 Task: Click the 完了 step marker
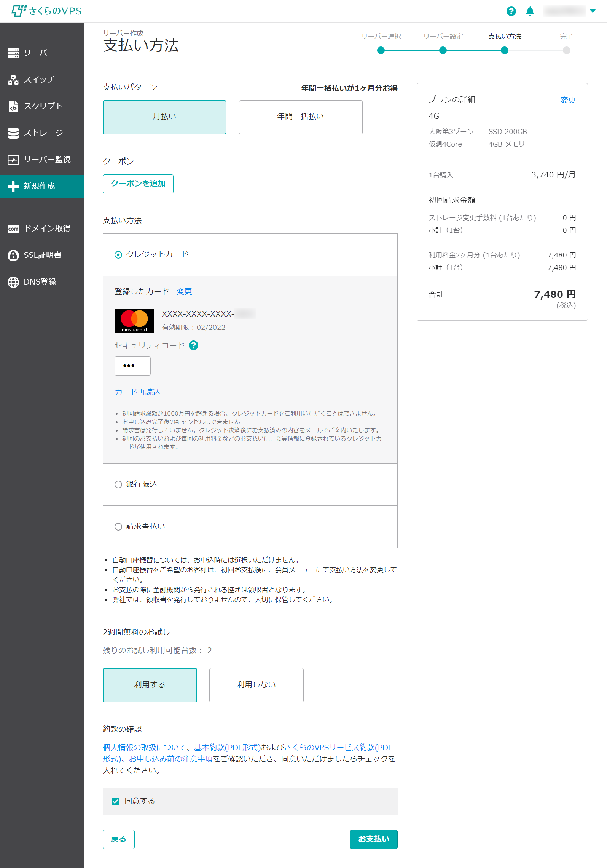click(x=567, y=50)
